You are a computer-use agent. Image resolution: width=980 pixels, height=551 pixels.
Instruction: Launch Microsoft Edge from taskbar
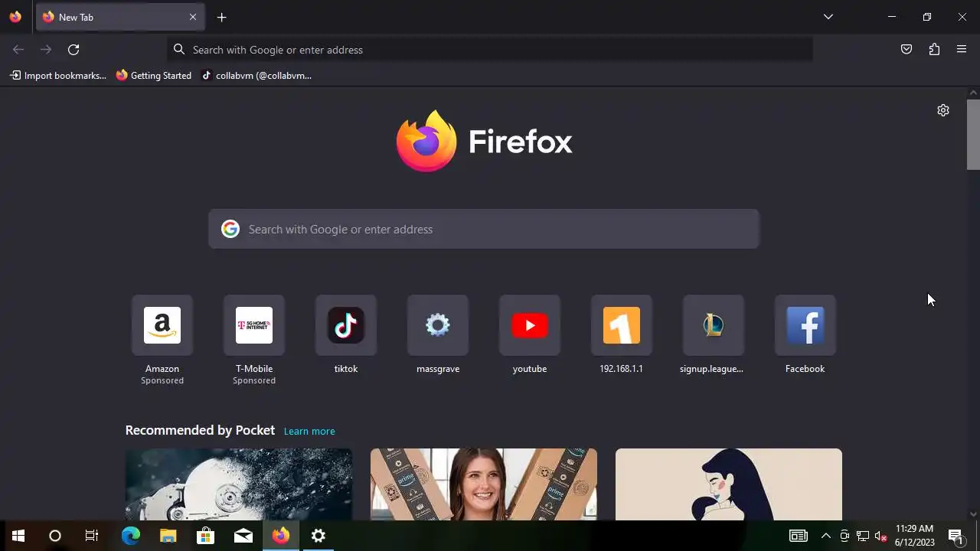point(131,536)
